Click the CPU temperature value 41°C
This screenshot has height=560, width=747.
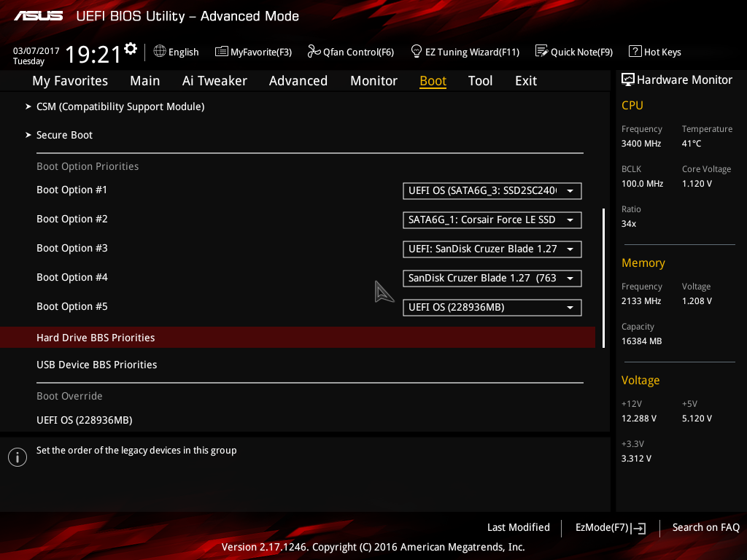point(692,144)
